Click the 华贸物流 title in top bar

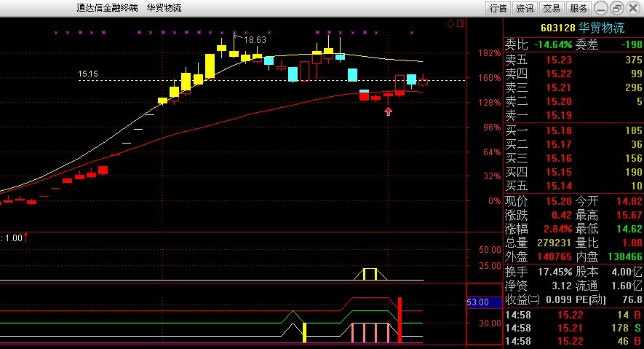(164, 8)
